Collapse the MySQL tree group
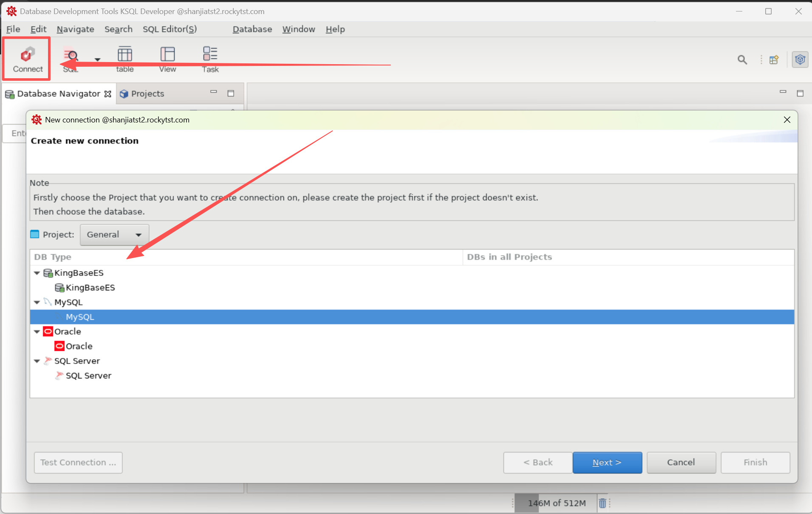 [x=37, y=302]
